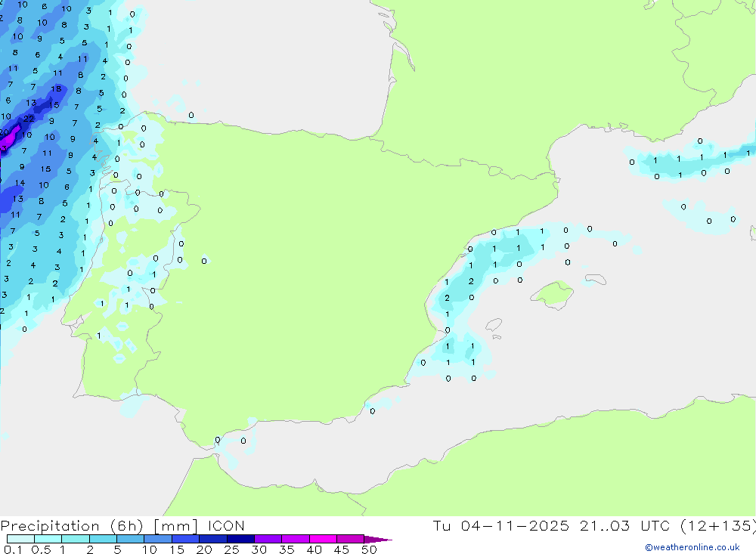The height and width of the screenshot is (554, 756).
Task: Click the "0.5" legend scale label
Action: tap(41, 549)
